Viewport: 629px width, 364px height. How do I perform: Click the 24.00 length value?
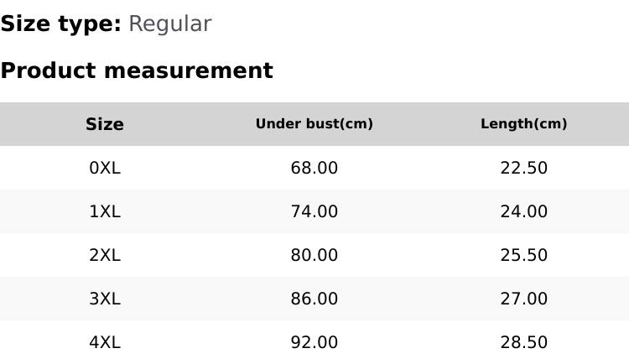coord(524,211)
